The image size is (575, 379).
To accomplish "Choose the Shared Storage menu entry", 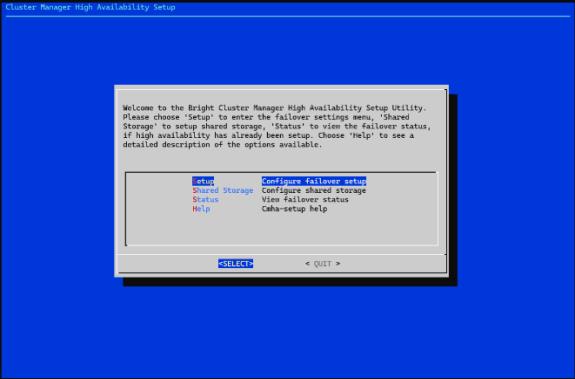I will tap(223, 191).
